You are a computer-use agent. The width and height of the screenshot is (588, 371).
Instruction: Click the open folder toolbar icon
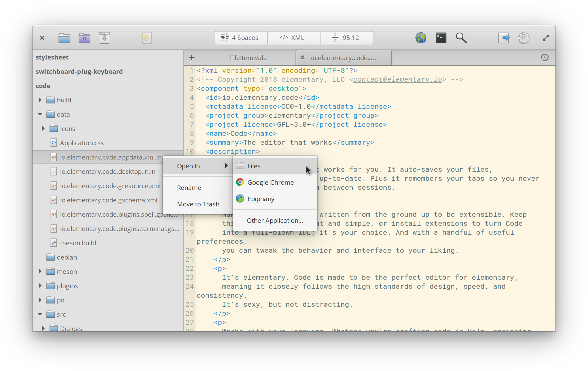click(x=64, y=38)
